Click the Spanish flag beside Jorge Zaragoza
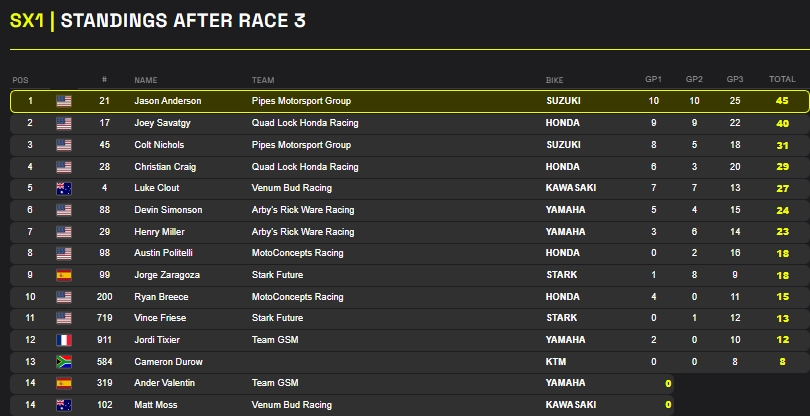 pos(64,274)
